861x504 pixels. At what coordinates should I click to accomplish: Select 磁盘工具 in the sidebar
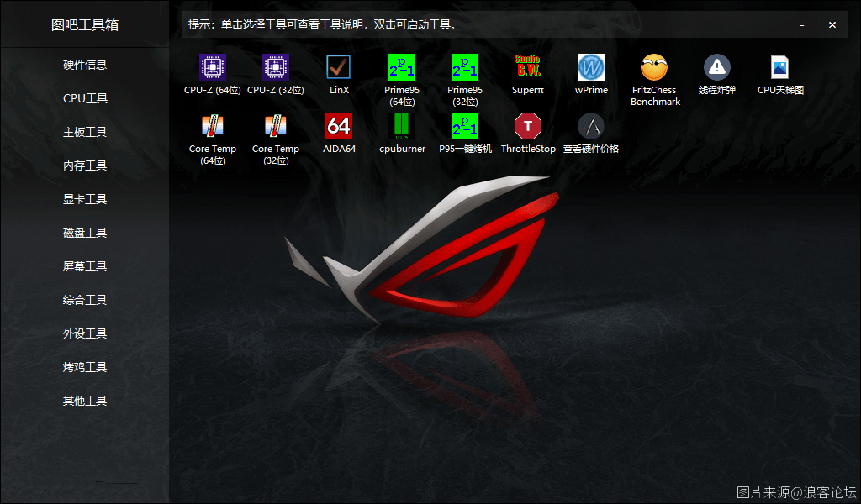coord(85,233)
